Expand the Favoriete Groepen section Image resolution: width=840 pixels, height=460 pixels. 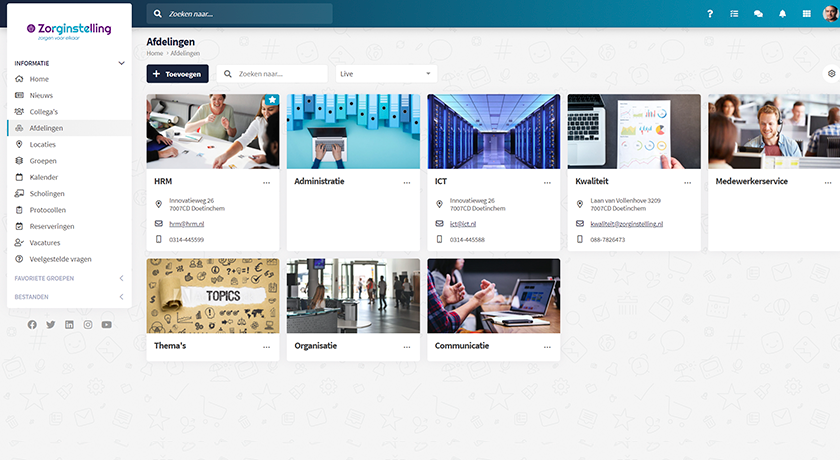point(121,278)
